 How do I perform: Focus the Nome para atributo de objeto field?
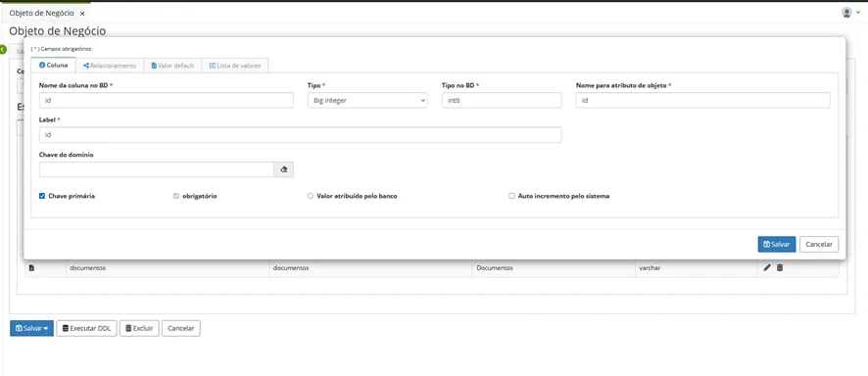pos(703,101)
